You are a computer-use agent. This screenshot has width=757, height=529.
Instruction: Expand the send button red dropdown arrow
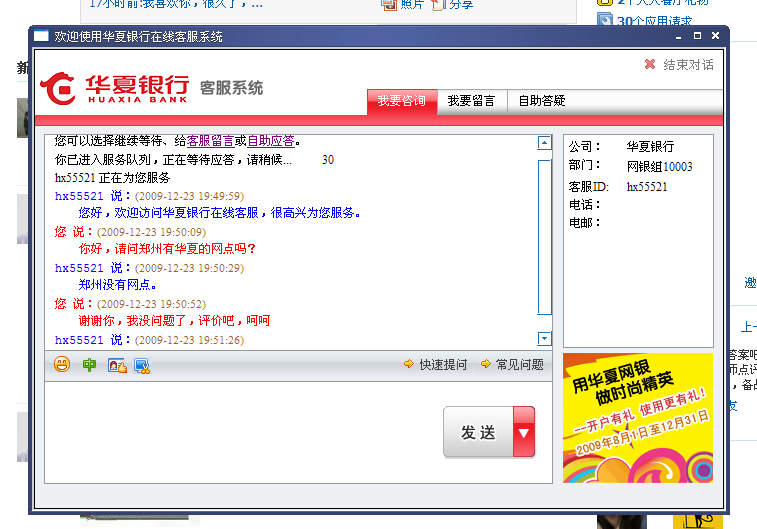pos(524,432)
